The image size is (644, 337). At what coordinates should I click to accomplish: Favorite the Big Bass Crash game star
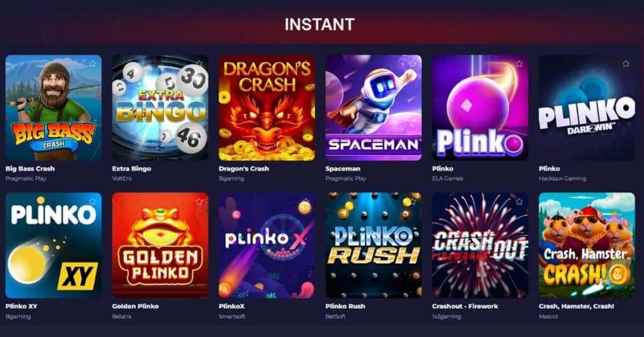[92, 64]
